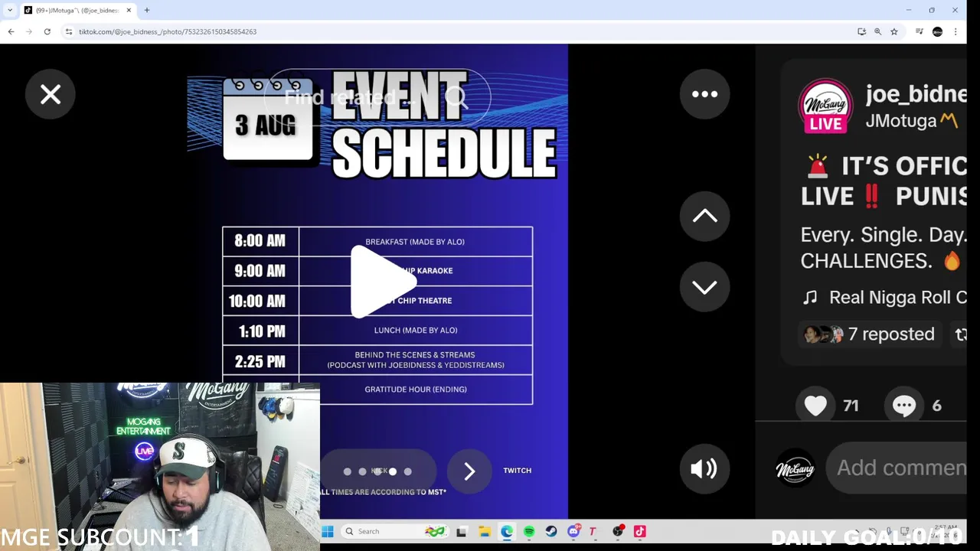Mute the sound with the speaker icon
980x551 pixels.
coord(704,468)
